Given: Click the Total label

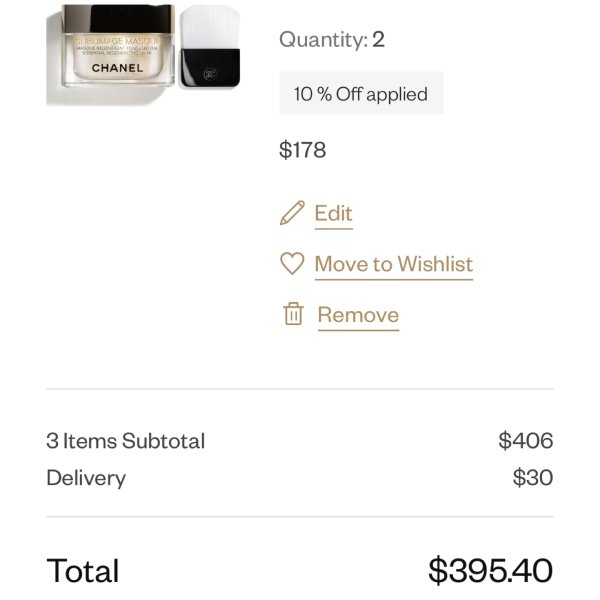Looking at the screenshot, I should click(x=83, y=571).
